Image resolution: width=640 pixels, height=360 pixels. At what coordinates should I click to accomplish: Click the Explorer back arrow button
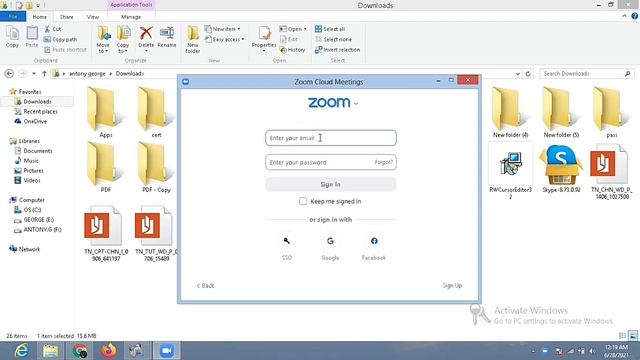(9, 74)
